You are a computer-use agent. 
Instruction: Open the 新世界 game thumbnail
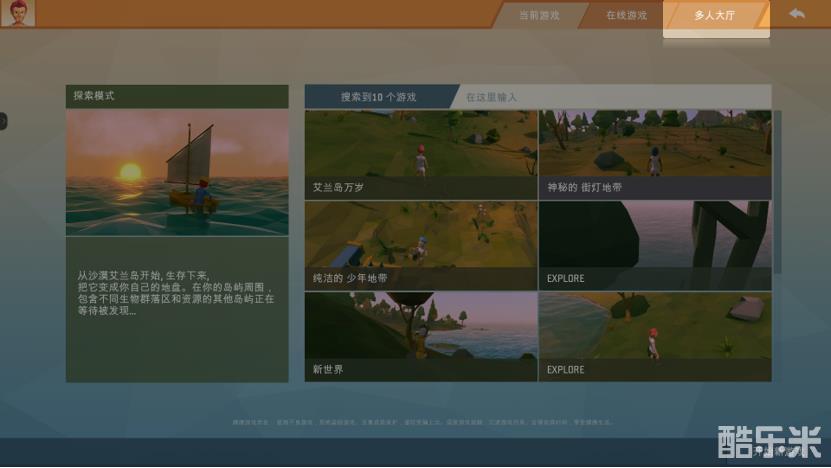[421, 337]
